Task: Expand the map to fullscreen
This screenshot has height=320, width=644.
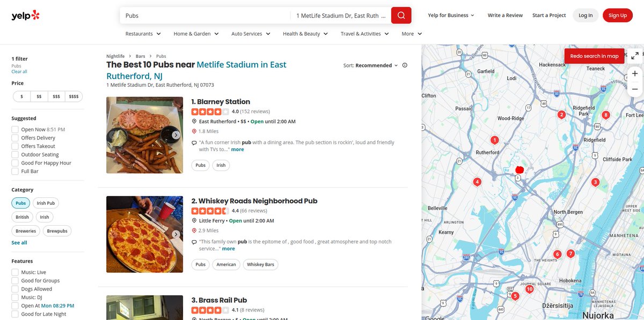Action: click(x=635, y=56)
